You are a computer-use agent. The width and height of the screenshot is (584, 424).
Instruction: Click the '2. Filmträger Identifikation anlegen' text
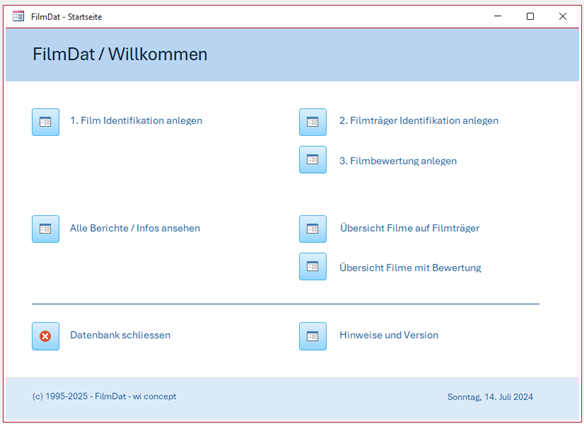click(419, 121)
